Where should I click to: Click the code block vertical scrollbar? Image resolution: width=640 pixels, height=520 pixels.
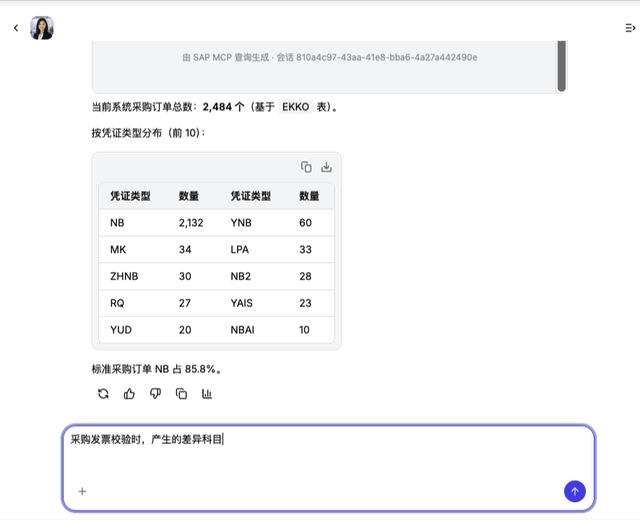coord(562,65)
